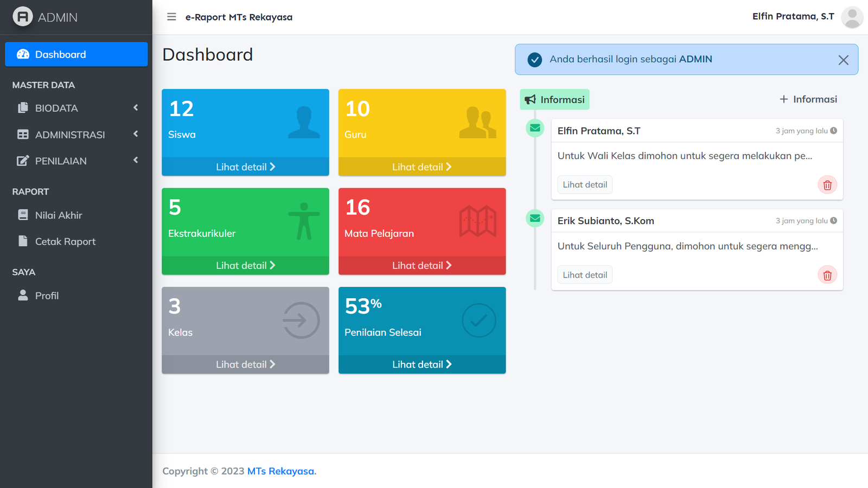This screenshot has width=868, height=488.
Task: Click the ADMIN logo icon in sidebar
Action: coord(23,17)
